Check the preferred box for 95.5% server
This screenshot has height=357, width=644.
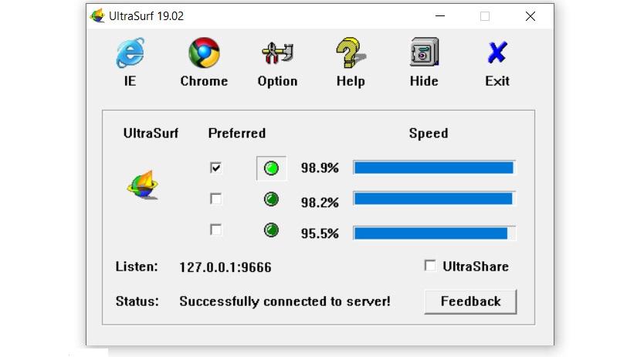pyautogui.click(x=216, y=229)
